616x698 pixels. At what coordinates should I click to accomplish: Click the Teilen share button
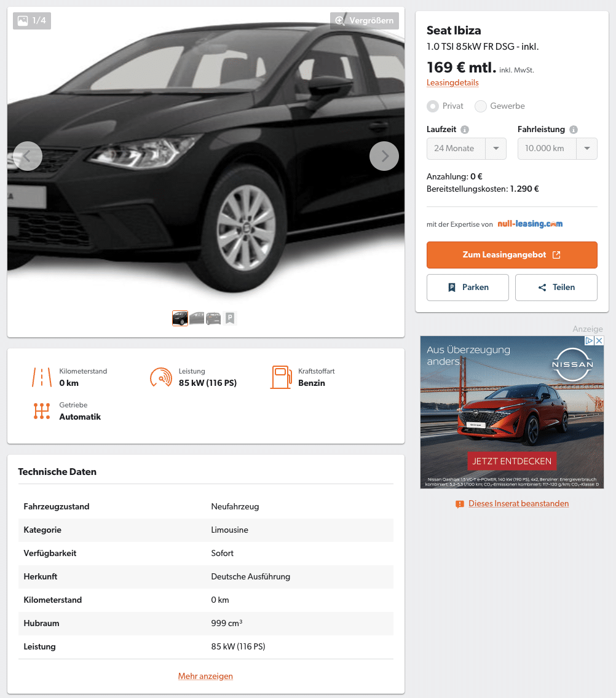click(x=556, y=287)
